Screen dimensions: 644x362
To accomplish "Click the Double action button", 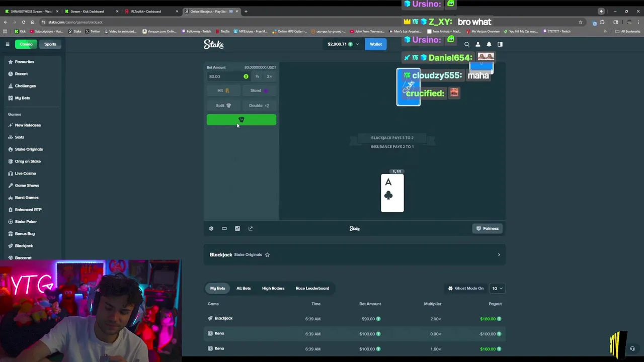I will pos(259,106).
